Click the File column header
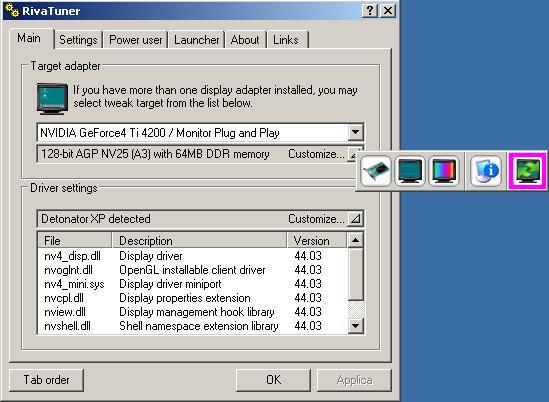The width and height of the screenshot is (549, 402). click(x=75, y=241)
